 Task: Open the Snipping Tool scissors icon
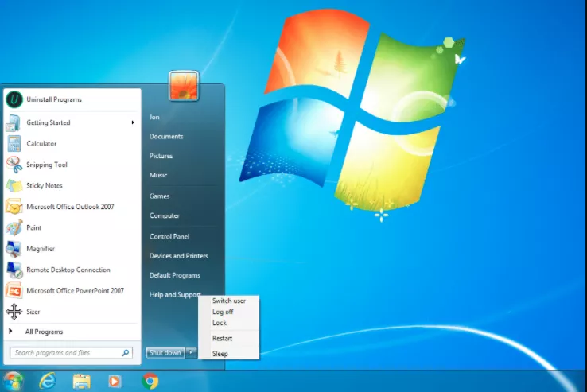(x=14, y=165)
